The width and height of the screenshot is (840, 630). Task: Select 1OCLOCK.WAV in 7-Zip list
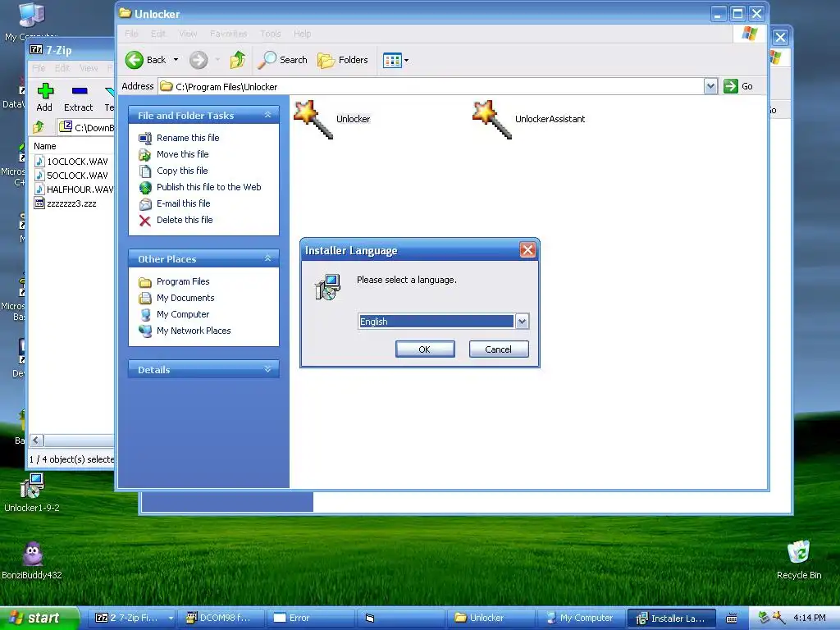click(77, 162)
